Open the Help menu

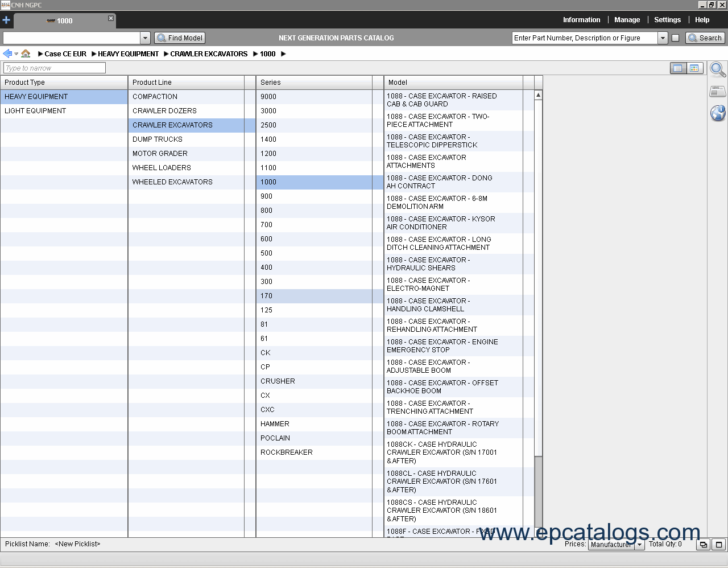click(x=702, y=20)
